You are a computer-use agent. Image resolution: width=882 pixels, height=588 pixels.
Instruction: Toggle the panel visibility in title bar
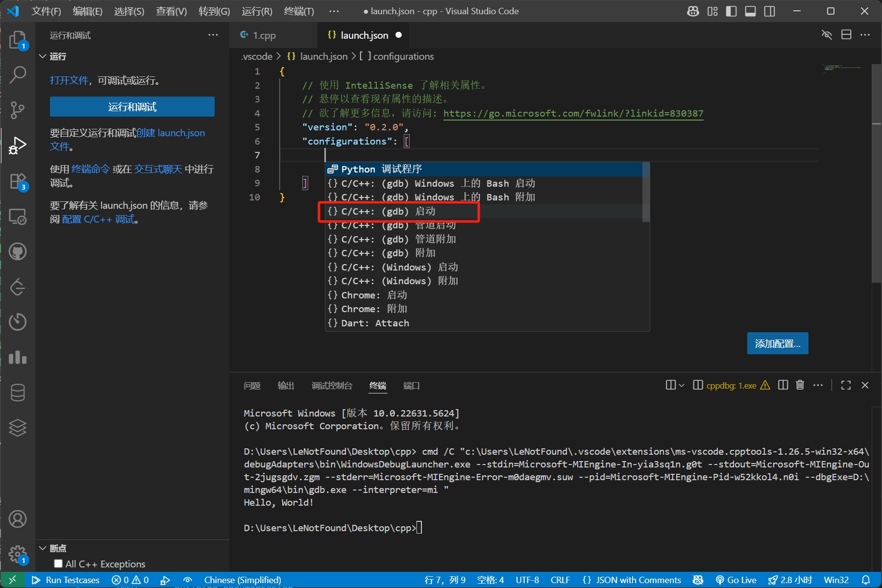pyautogui.click(x=750, y=11)
